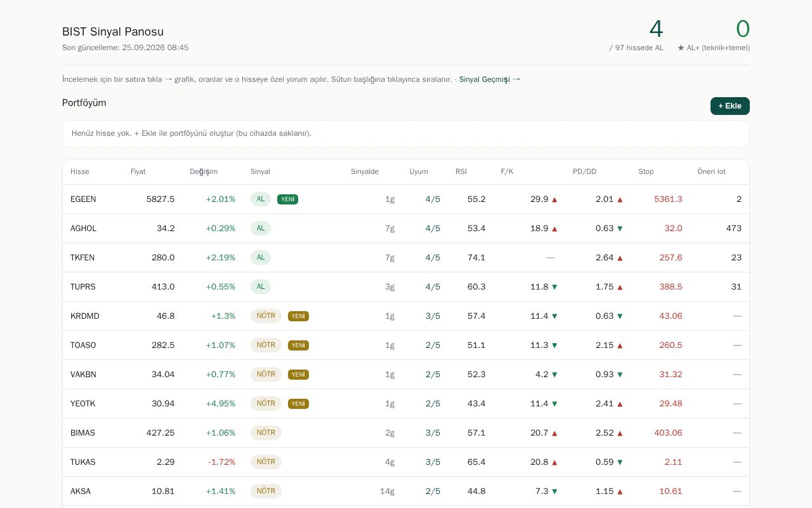Click the NÖTR badge in TUKAS row

click(x=266, y=462)
